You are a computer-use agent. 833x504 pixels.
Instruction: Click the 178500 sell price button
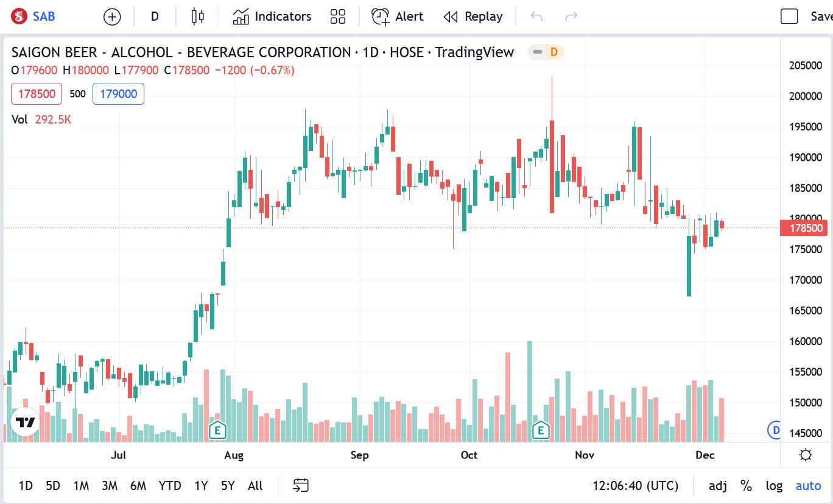point(37,94)
